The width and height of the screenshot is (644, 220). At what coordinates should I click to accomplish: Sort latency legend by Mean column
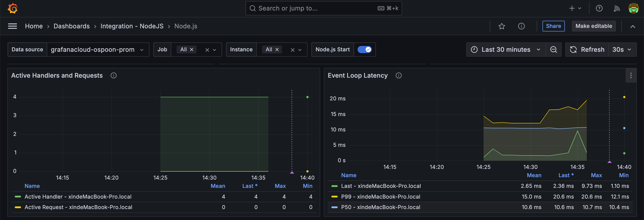pos(534,175)
